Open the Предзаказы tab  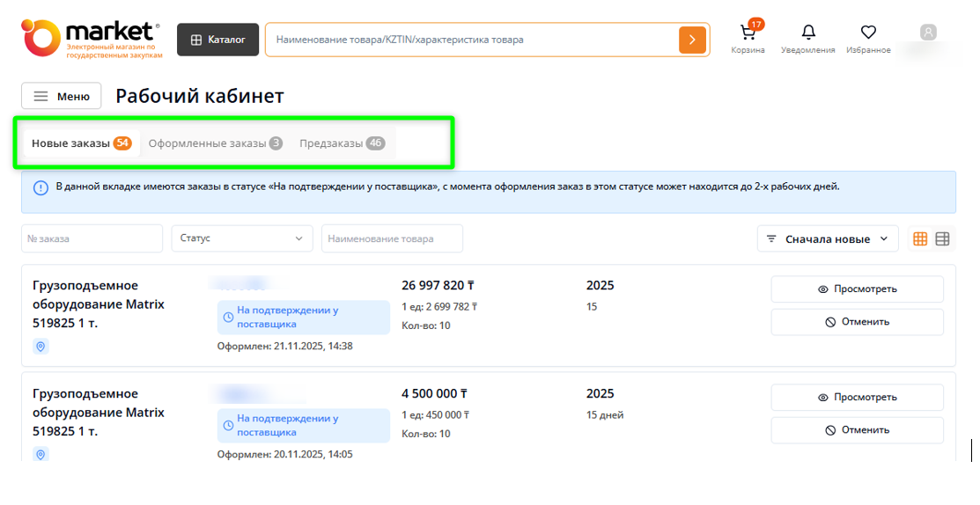click(342, 143)
